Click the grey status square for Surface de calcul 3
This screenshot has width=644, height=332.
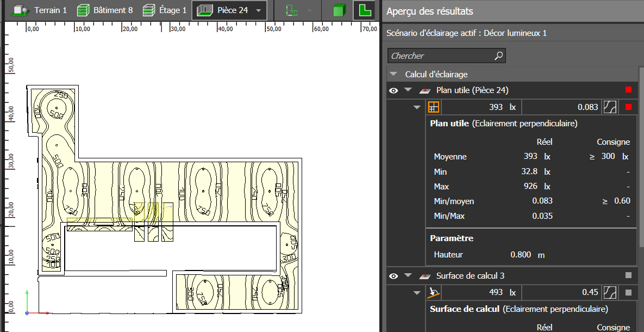click(629, 275)
